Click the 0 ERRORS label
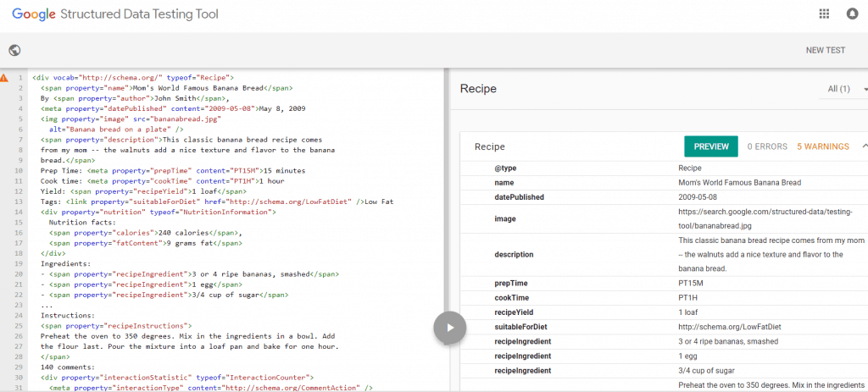 (767, 146)
